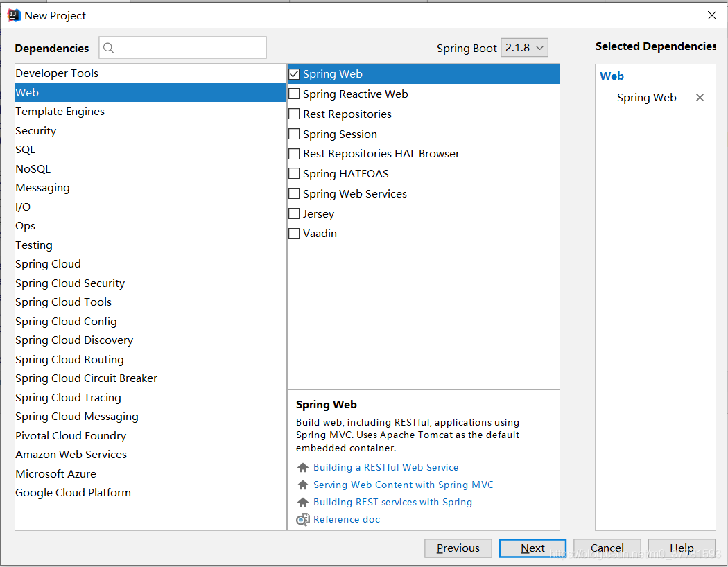Click Spring Web in Selected Dependencies
The height and width of the screenshot is (567, 728).
[646, 98]
